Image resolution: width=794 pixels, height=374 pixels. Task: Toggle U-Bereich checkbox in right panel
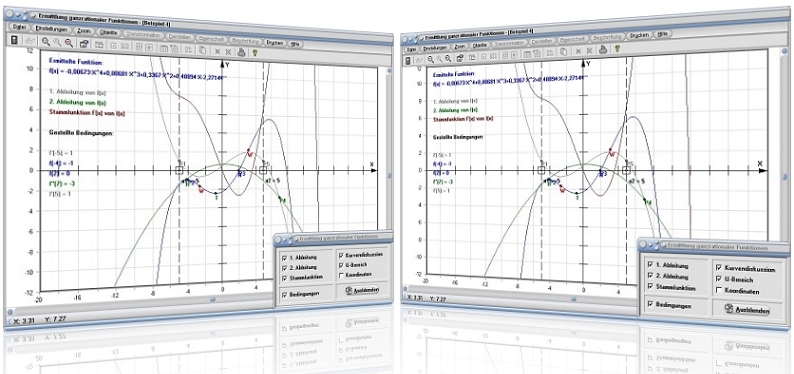[719, 279]
